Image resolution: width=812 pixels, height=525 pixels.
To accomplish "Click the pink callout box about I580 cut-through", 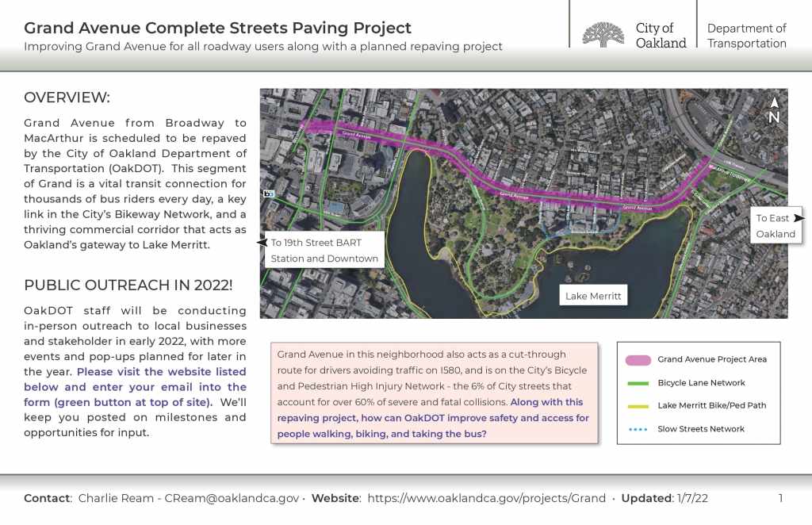I will tap(433, 393).
